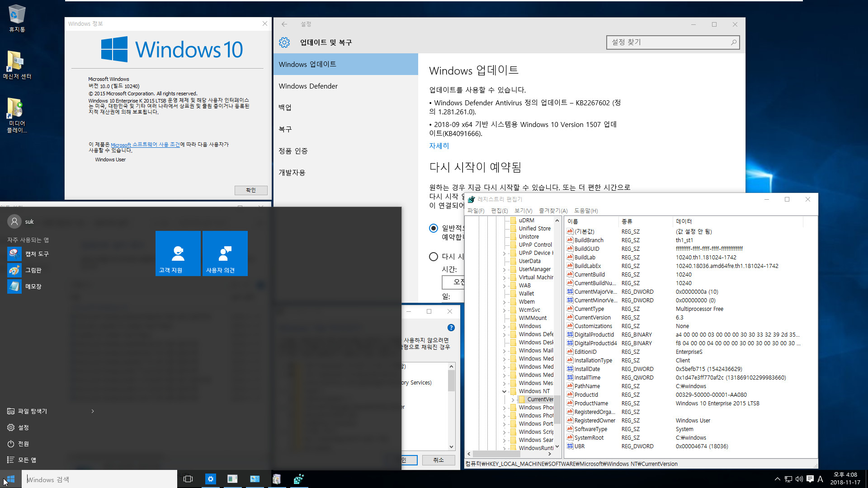Viewport: 868px width, 488px height.
Task: Select the 개발자용 settings tab
Action: tap(346, 173)
